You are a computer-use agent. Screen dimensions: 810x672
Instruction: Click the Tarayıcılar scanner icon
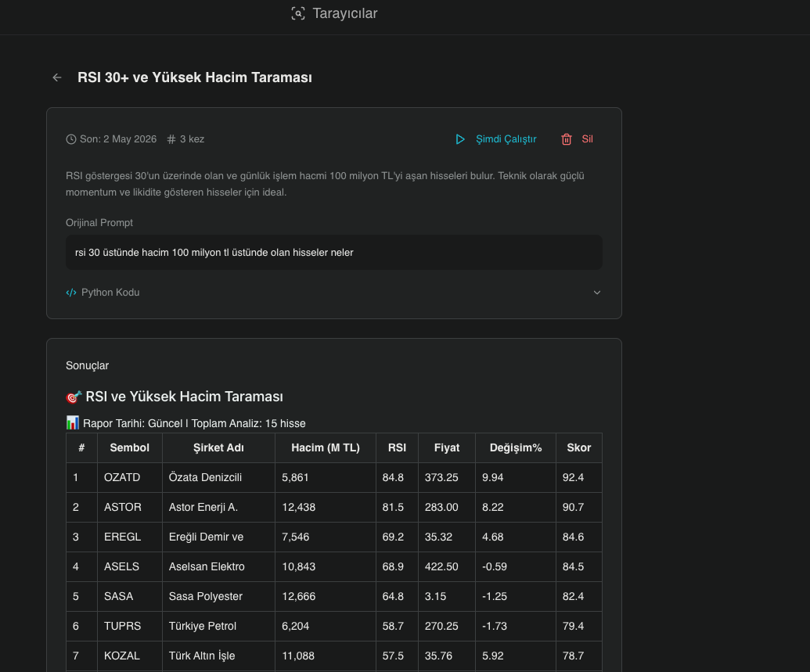tap(298, 13)
